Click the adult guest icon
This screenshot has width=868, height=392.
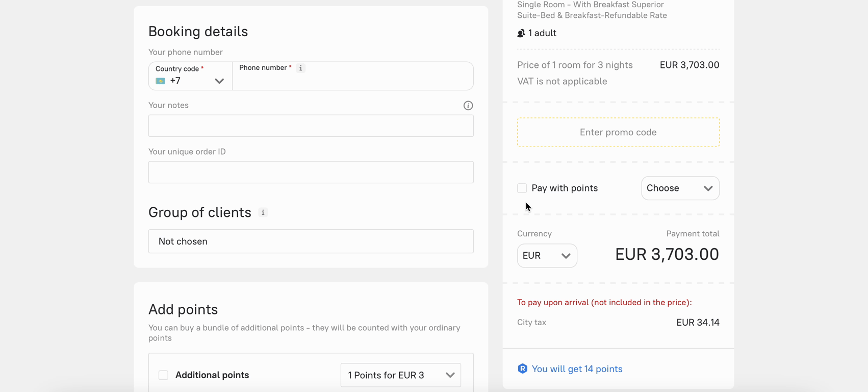click(521, 33)
